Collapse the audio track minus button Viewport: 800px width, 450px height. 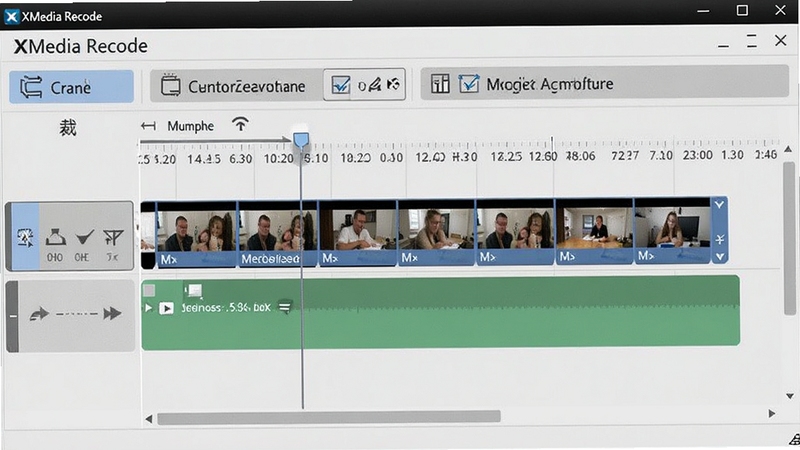point(13,316)
